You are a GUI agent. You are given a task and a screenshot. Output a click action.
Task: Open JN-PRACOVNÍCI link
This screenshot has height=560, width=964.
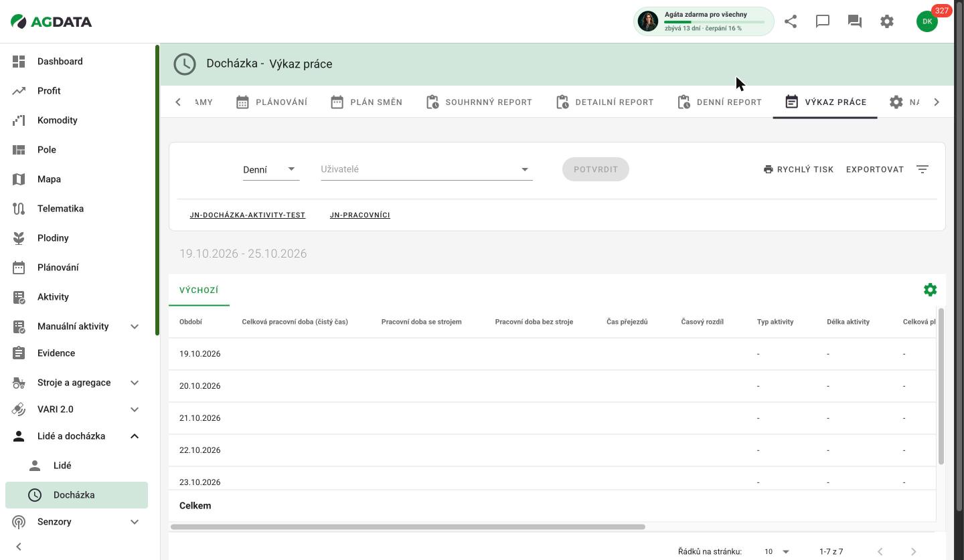point(360,215)
